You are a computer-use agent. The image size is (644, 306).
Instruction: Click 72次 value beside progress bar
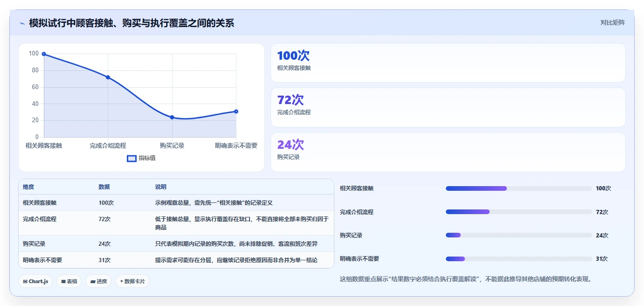tap(602, 212)
